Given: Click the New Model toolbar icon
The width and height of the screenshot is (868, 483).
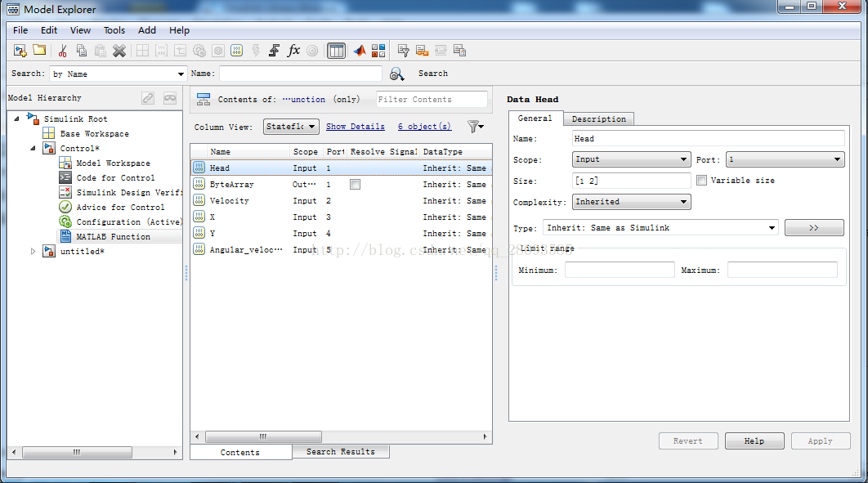Looking at the screenshot, I should click(20, 51).
